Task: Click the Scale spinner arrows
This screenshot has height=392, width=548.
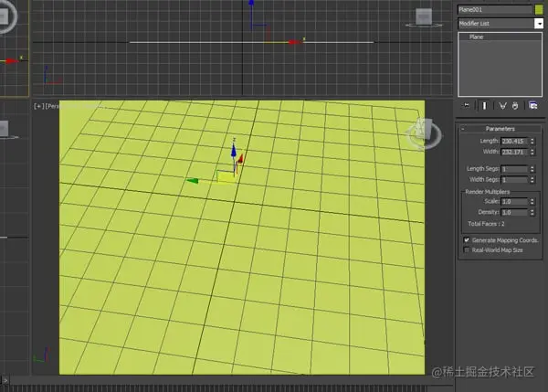Action: tap(532, 201)
